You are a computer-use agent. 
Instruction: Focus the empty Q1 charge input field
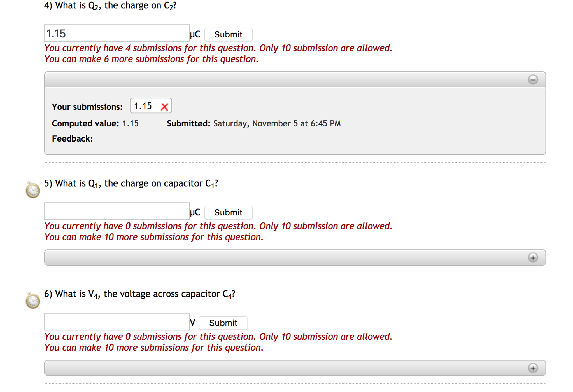[x=117, y=211]
